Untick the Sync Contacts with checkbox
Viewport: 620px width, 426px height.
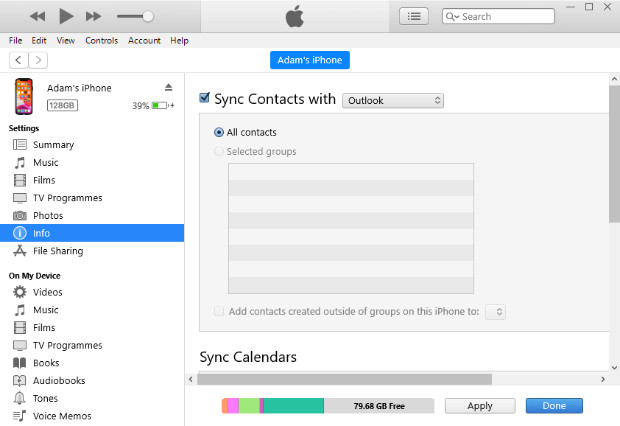(x=204, y=97)
